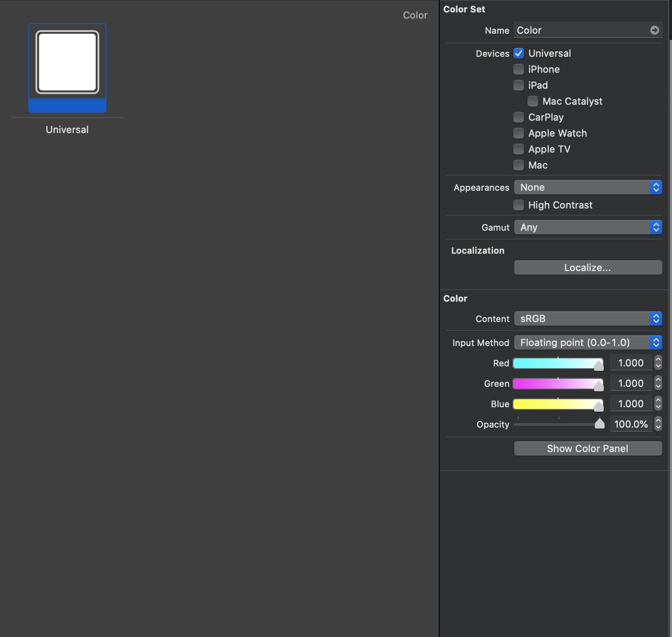Click the Red value stepper arrows

(658, 363)
